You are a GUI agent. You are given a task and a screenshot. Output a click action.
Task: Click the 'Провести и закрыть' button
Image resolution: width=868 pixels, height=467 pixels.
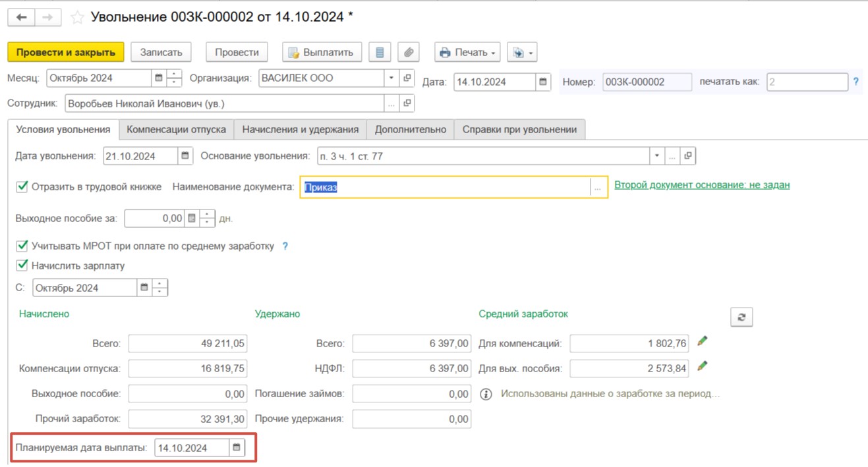tap(66, 52)
